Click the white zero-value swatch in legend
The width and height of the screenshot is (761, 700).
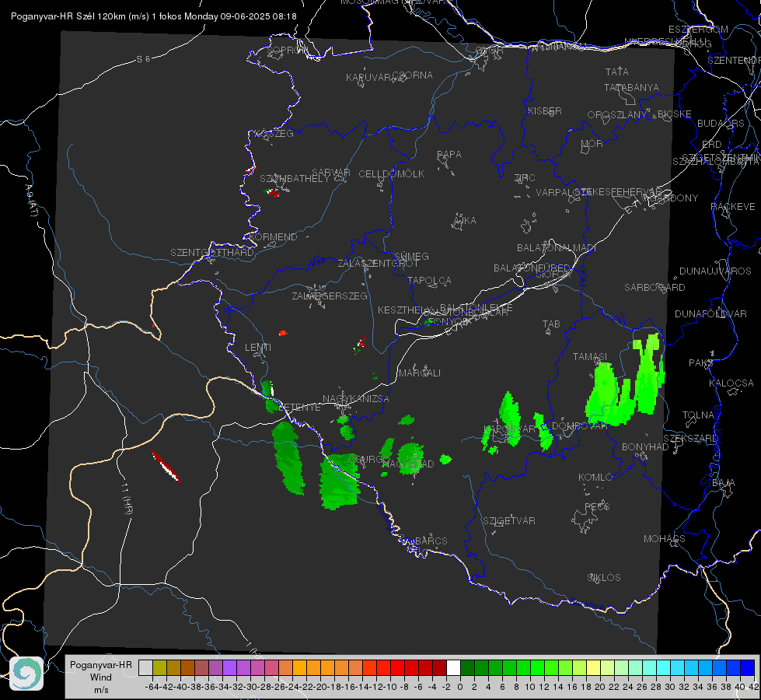[x=453, y=668]
